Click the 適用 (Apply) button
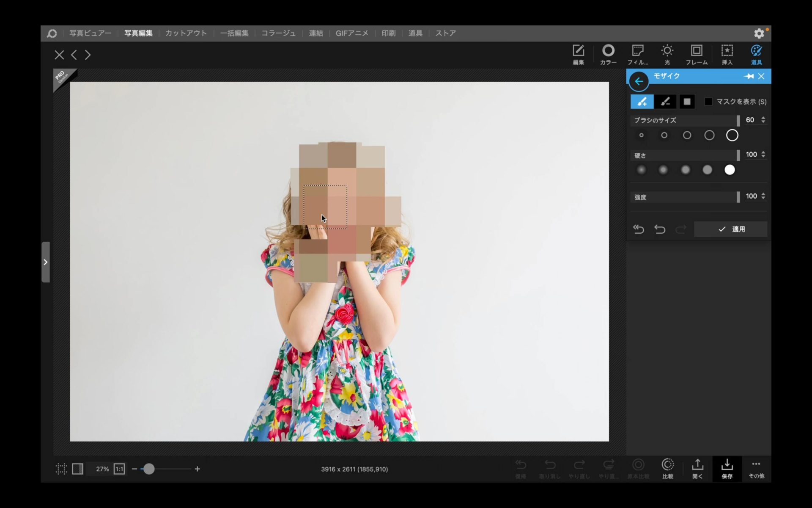Image resolution: width=812 pixels, height=508 pixels. [x=731, y=229]
